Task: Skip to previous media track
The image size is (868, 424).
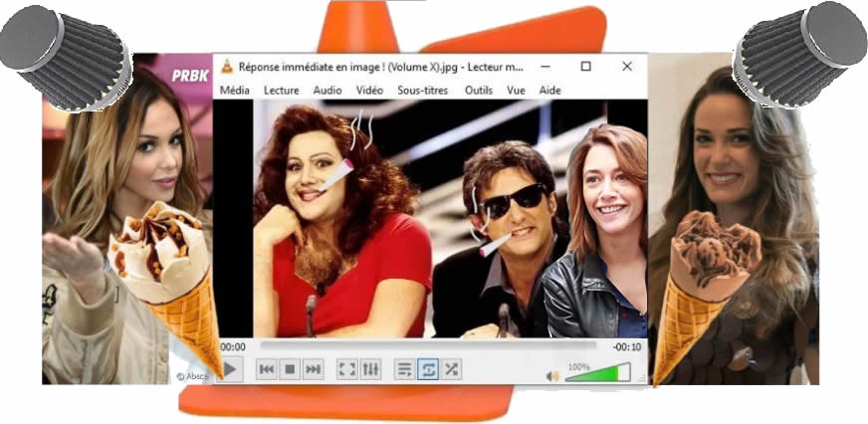Action: coord(267,369)
